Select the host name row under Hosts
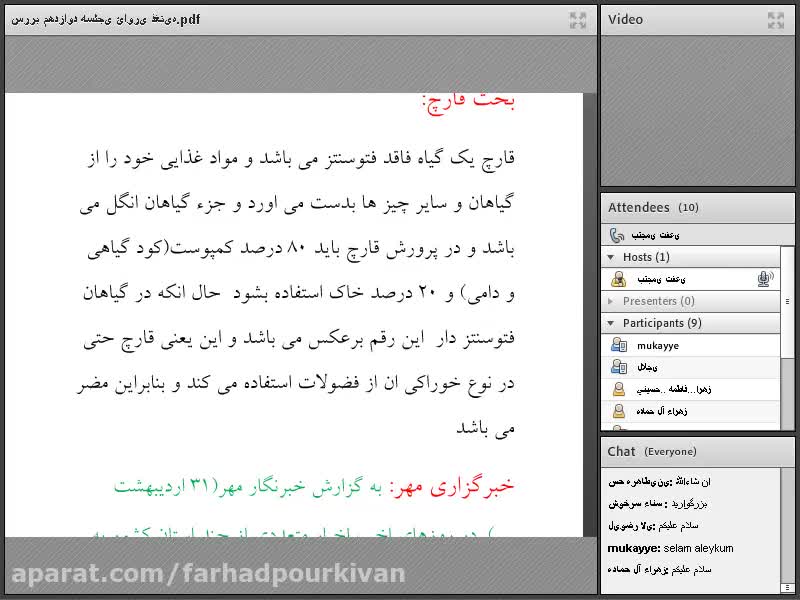 click(x=691, y=279)
